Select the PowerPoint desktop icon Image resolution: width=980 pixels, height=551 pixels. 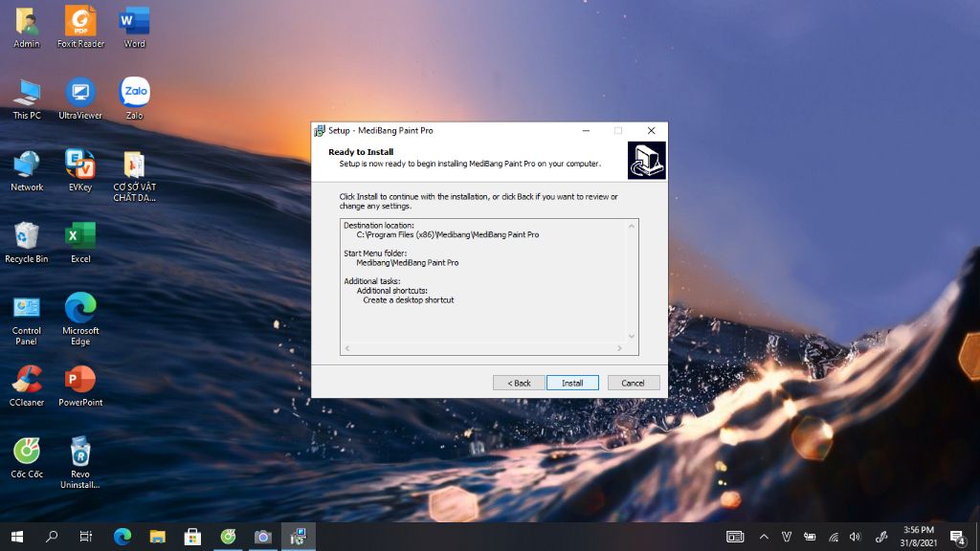coord(80,386)
